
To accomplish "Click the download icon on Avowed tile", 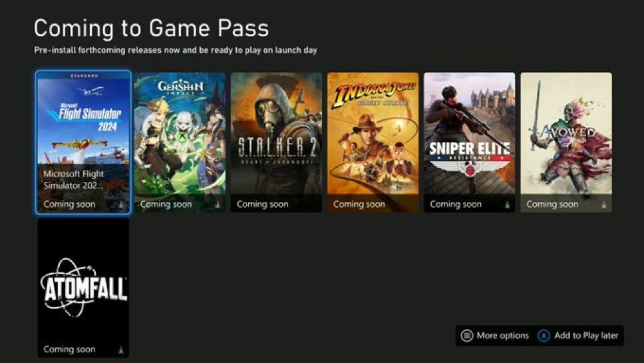I will click(x=604, y=204).
